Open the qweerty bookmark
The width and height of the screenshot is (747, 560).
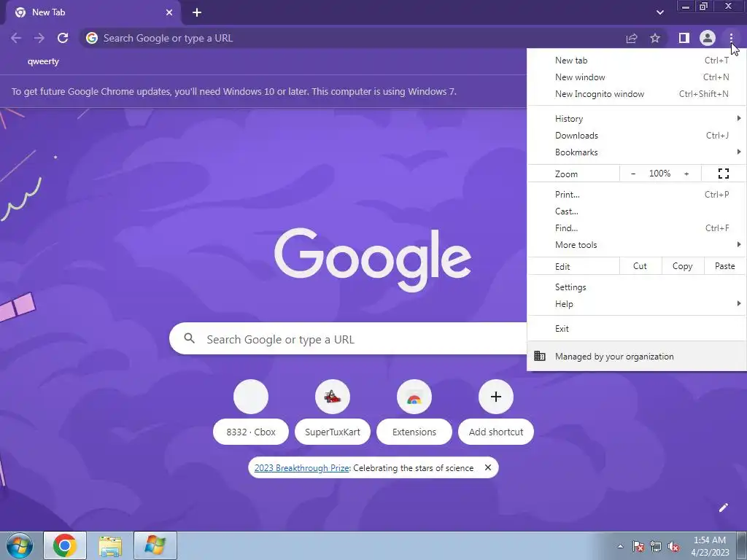pyautogui.click(x=43, y=61)
